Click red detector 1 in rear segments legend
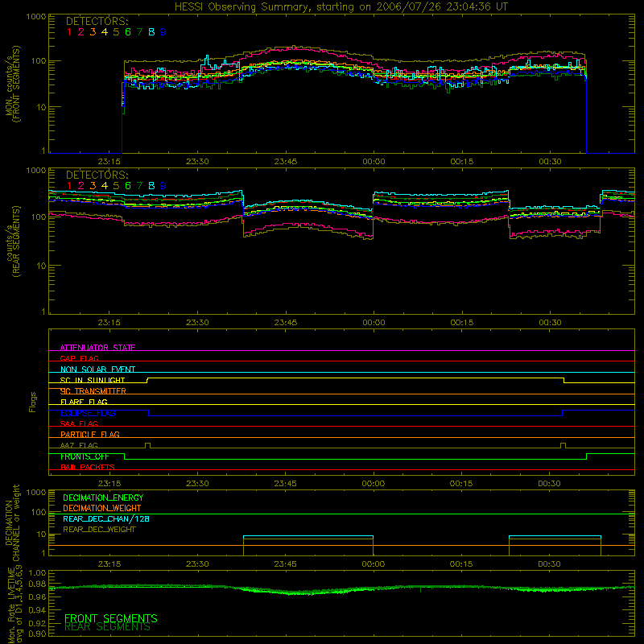 point(69,186)
